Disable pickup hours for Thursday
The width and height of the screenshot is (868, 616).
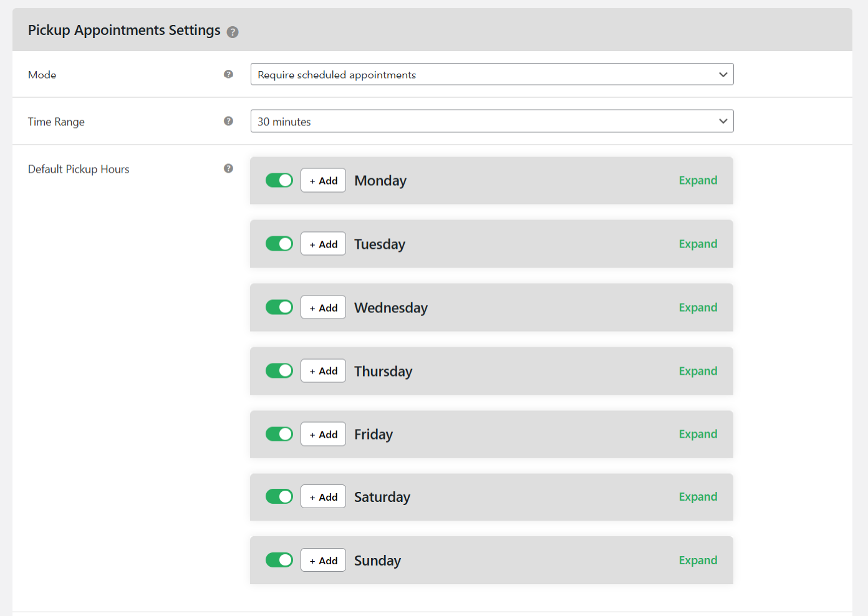[x=279, y=370]
